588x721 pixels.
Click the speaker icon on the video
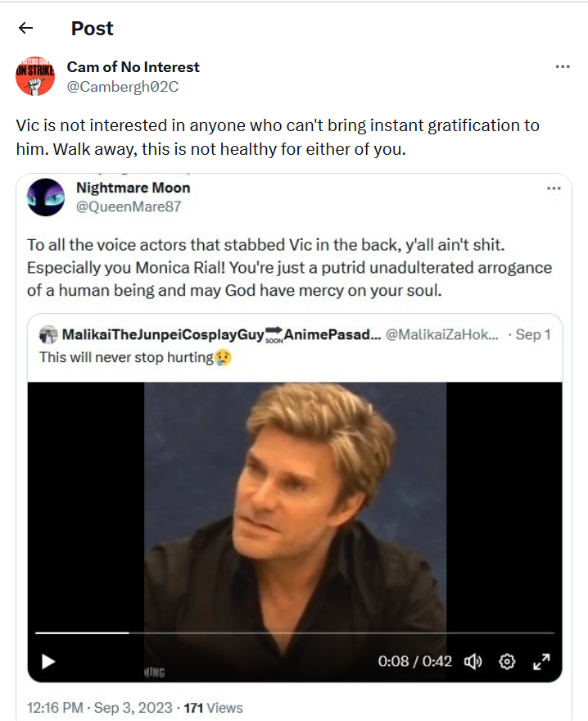pos(473,661)
